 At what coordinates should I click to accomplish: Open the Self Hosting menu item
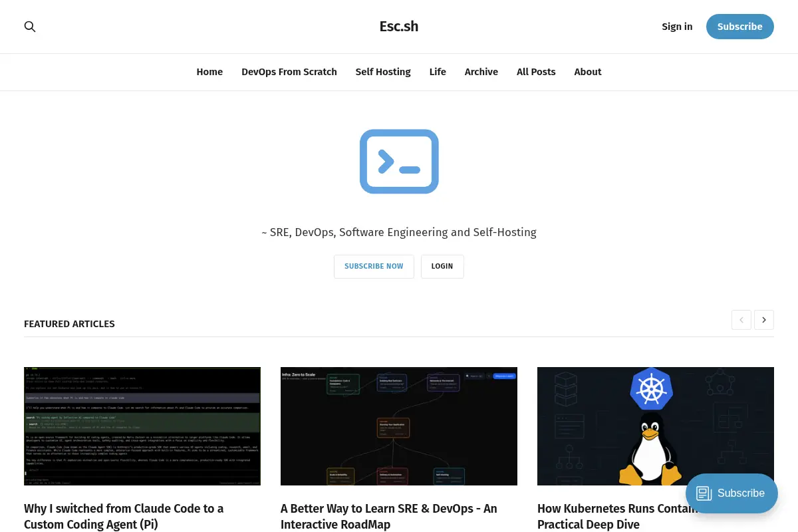383,72
